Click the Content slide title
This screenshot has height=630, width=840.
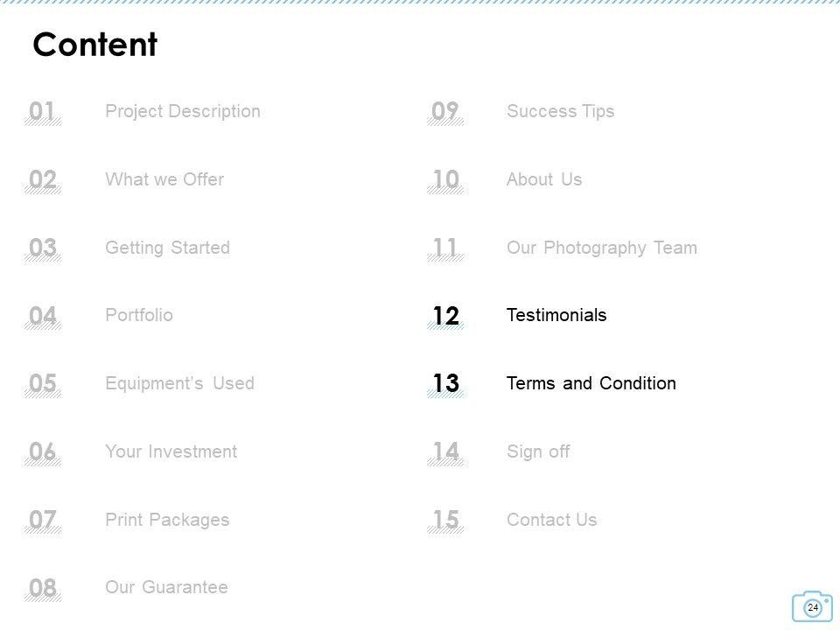coord(94,45)
